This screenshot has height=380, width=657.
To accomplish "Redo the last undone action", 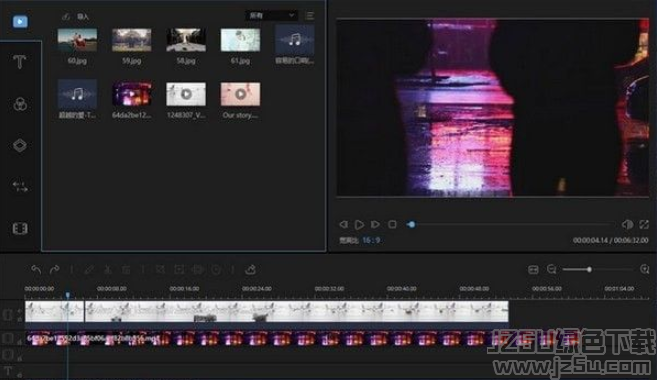I will pos(54,269).
